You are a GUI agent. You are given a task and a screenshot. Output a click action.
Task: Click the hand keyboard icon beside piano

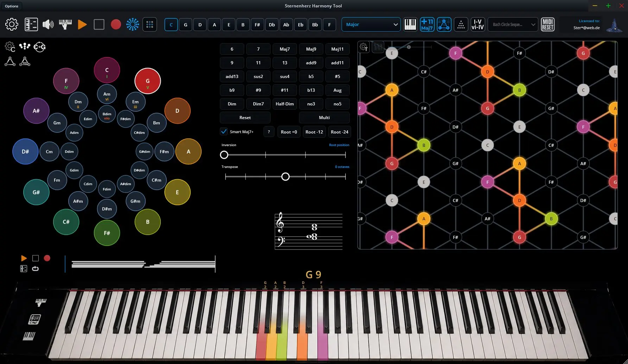[x=40, y=302]
